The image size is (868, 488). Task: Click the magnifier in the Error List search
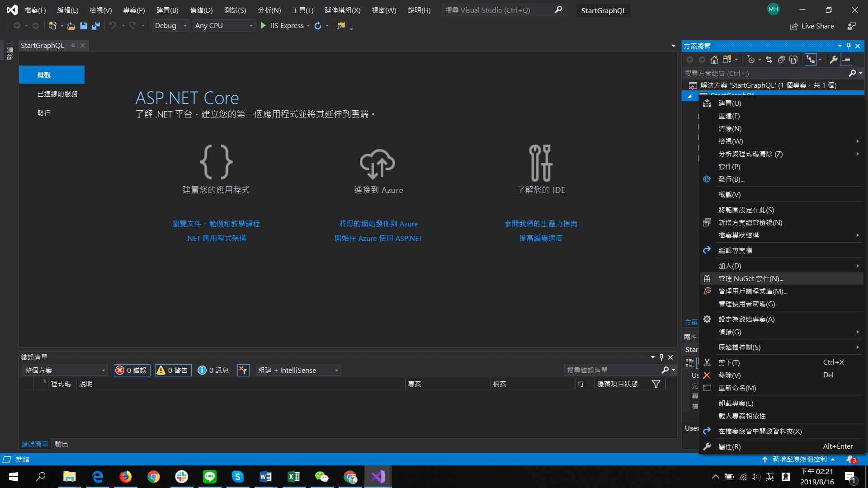(x=665, y=370)
